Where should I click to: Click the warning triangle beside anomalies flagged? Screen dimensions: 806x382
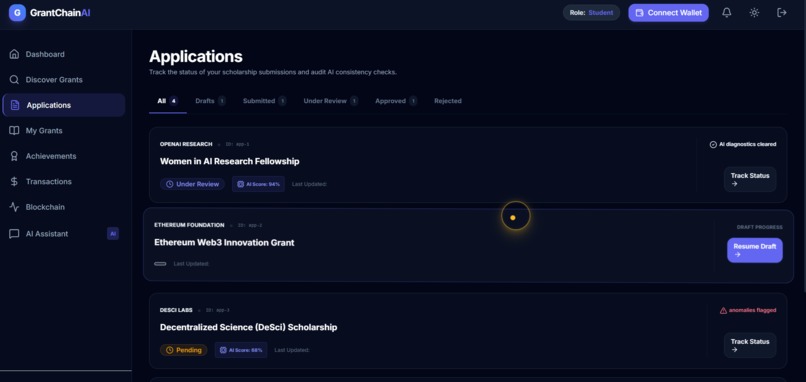723,311
